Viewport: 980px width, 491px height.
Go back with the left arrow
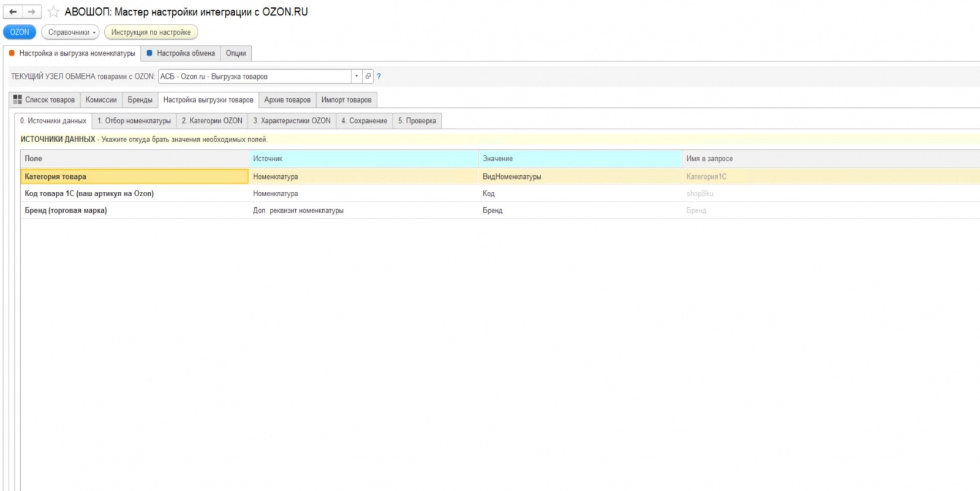13,12
